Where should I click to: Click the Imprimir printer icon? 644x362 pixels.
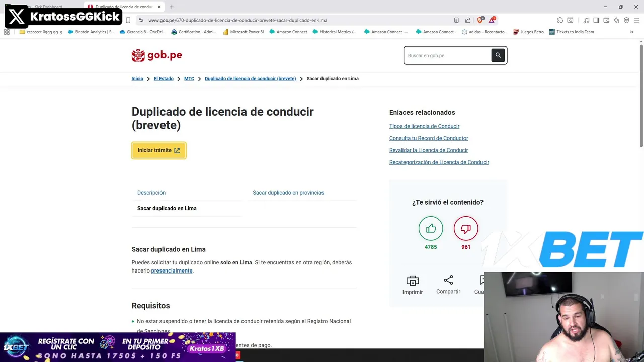click(413, 281)
